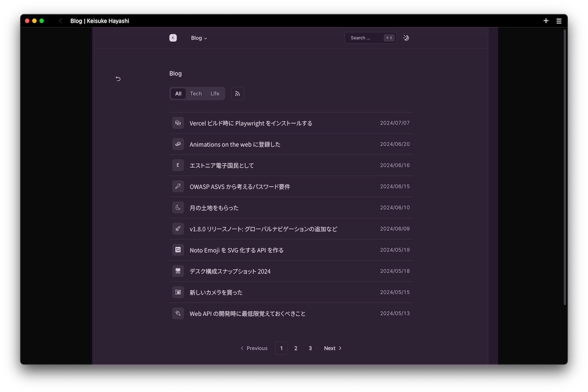Select the All filter tab
The image size is (588, 392).
coord(178,94)
